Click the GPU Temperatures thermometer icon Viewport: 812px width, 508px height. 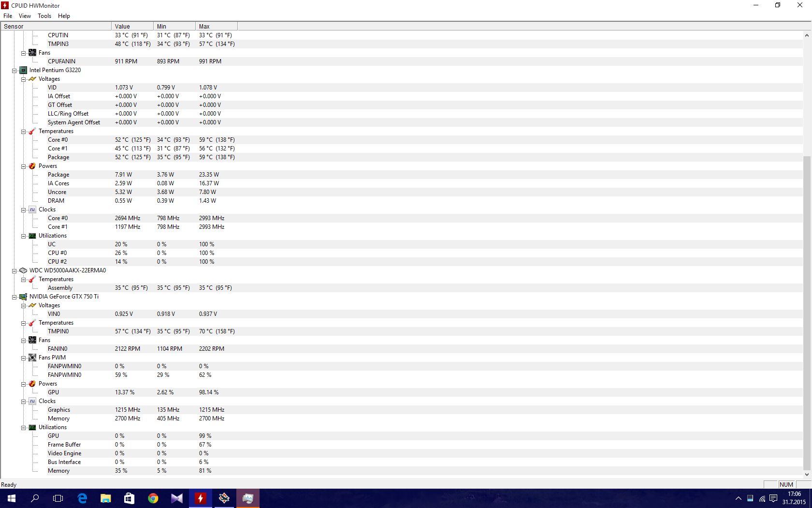pyautogui.click(x=32, y=323)
